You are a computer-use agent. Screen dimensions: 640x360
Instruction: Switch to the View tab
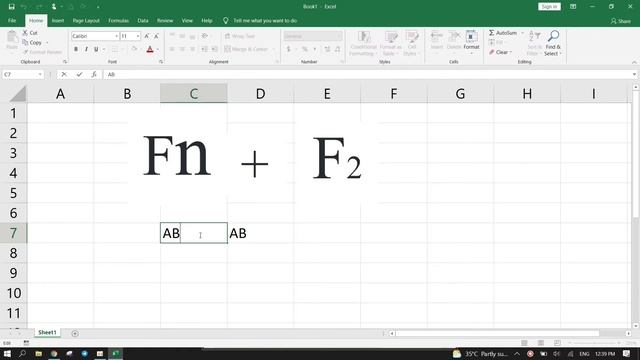click(x=187, y=20)
